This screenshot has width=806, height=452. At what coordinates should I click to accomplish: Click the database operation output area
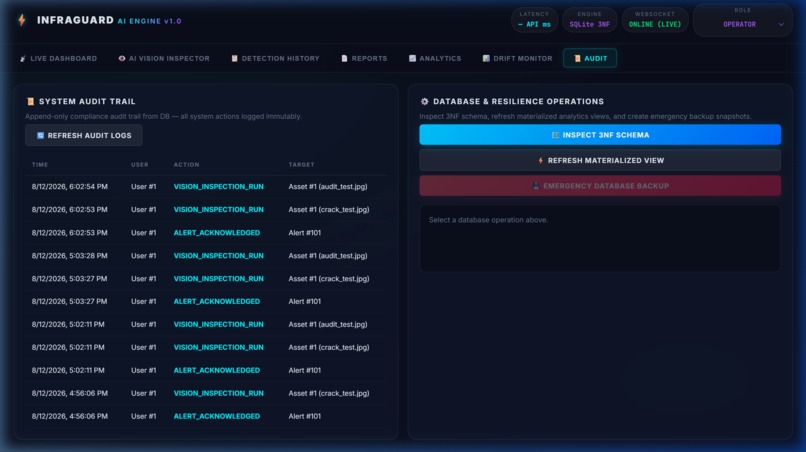pyautogui.click(x=600, y=238)
